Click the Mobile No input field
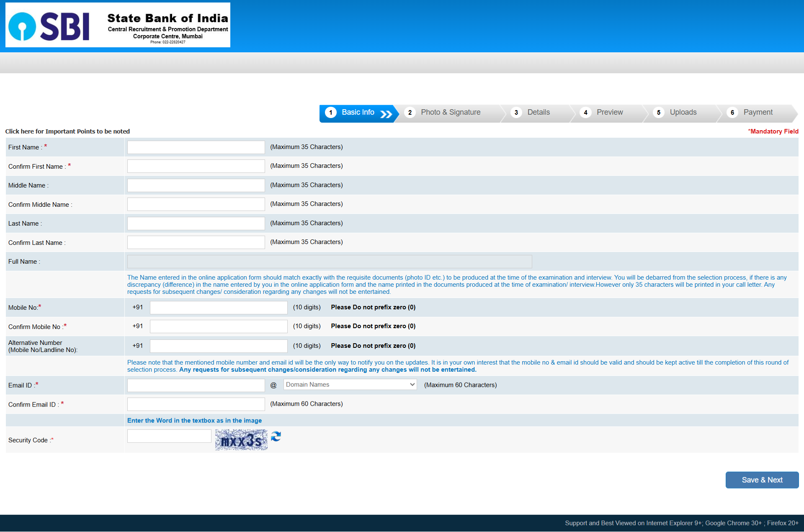This screenshot has width=804, height=532. click(x=219, y=308)
